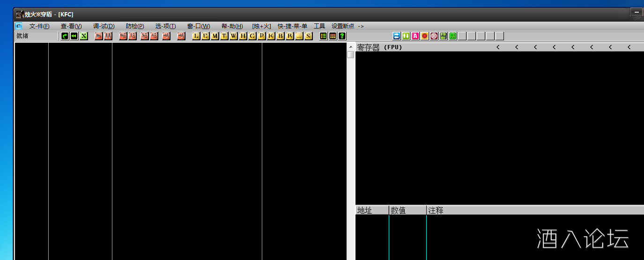Open the Log window with L button
The width and height of the screenshot is (644, 260).
196,36
